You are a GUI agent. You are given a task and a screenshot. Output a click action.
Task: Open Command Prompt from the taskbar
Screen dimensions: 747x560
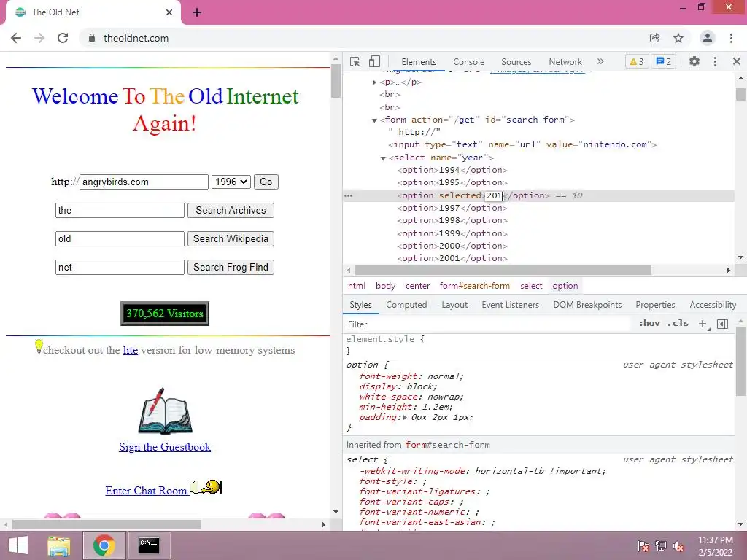tap(149, 545)
